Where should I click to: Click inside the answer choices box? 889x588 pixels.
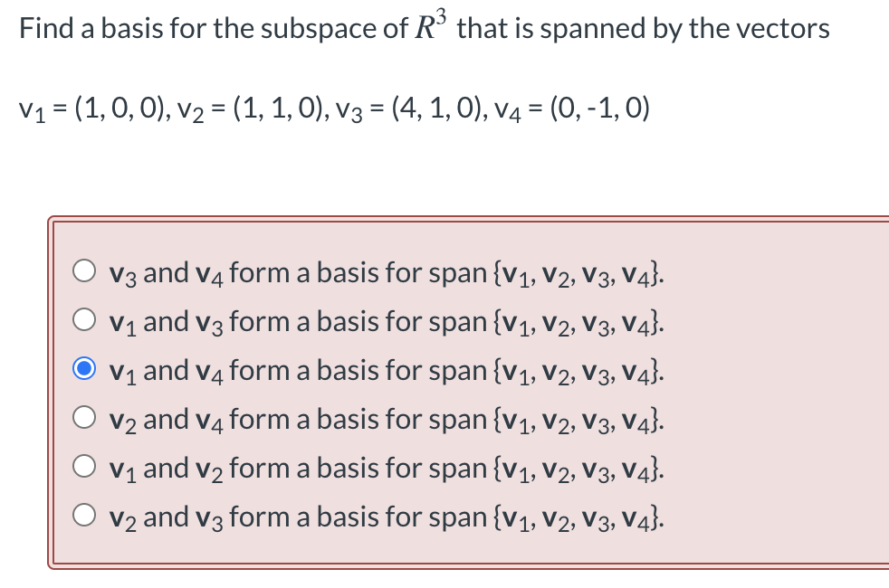coord(453,389)
